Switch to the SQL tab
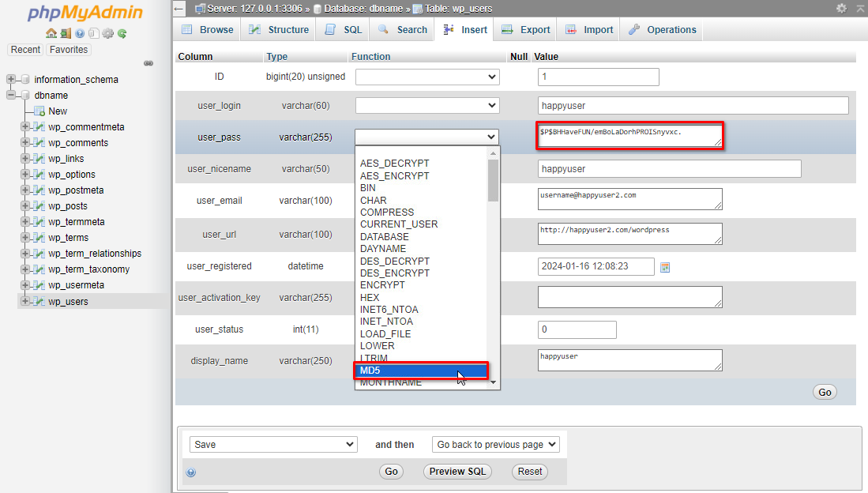The width and height of the screenshot is (868, 493). pyautogui.click(x=344, y=29)
